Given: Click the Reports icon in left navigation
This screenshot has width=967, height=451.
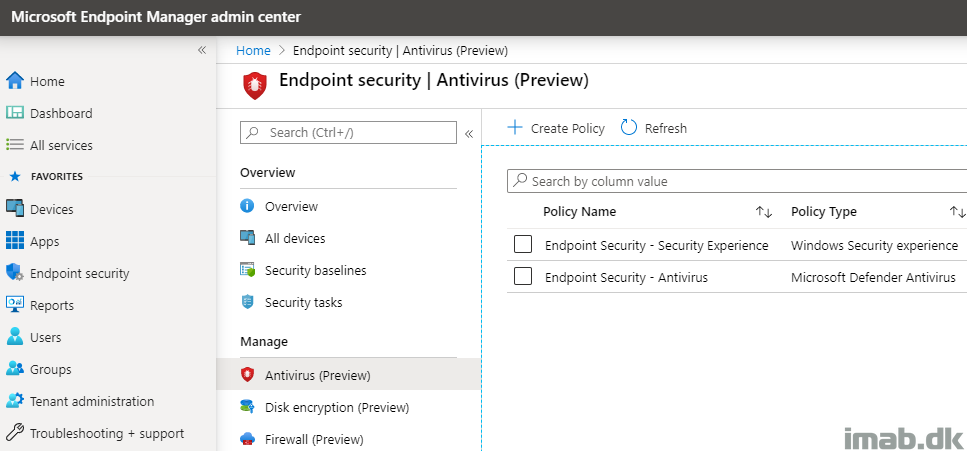Looking at the screenshot, I should pos(15,305).
